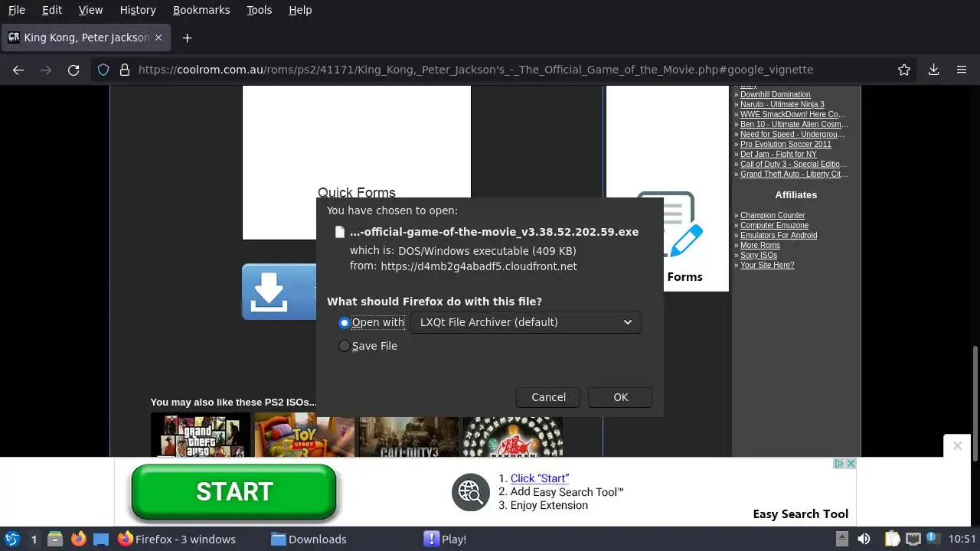The image size is (980, 551).
Task: Open the volume control in system tray
Action: tap(864, 539)
